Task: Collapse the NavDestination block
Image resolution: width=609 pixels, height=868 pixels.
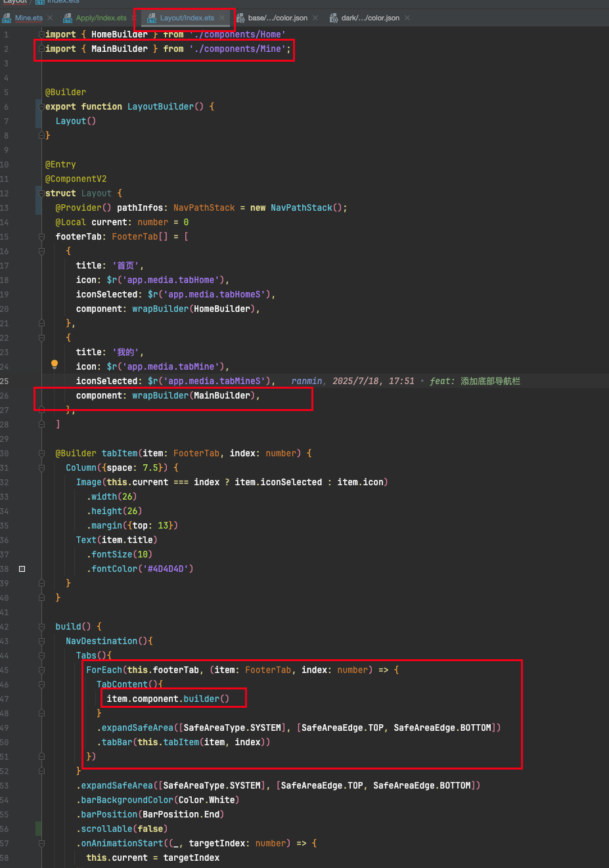Action: click(41, 641)
